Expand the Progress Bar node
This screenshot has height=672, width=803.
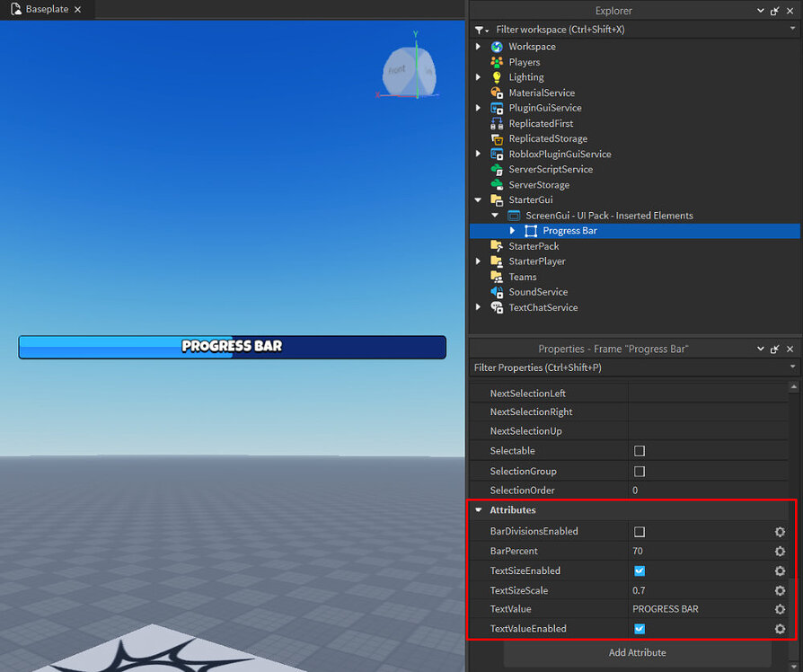(512, 230)
